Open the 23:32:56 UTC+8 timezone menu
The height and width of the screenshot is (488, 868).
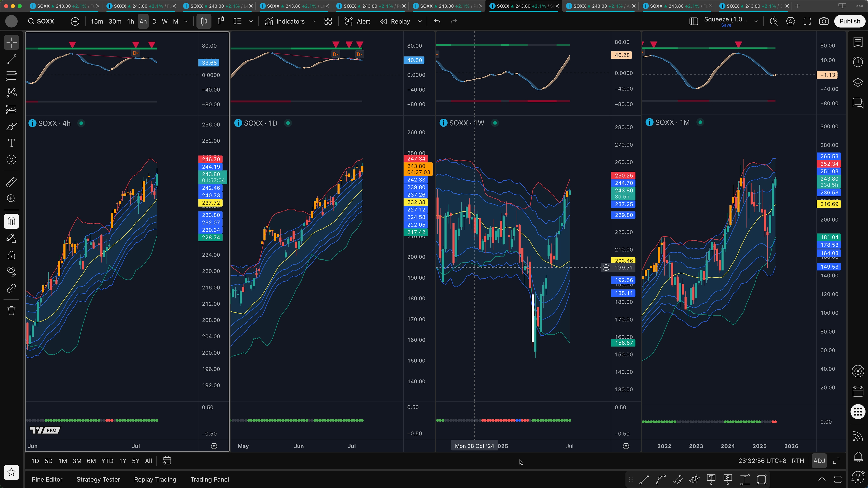762,461
